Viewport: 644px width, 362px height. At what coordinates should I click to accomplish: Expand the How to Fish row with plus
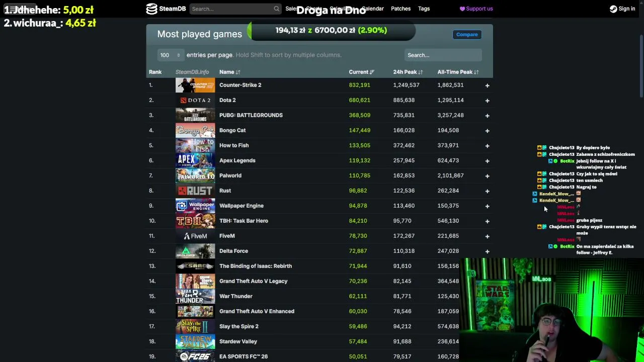(x=487, y=146)
